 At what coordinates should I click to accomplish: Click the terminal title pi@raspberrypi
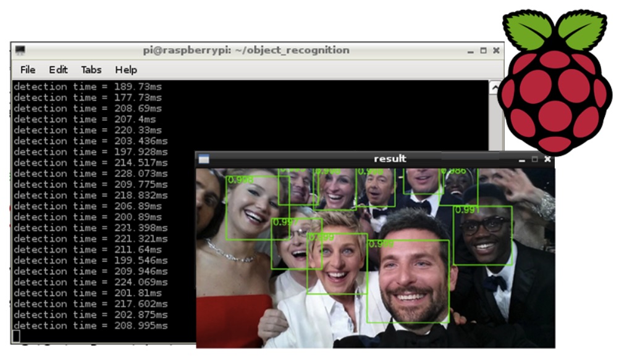click(246, 50)
